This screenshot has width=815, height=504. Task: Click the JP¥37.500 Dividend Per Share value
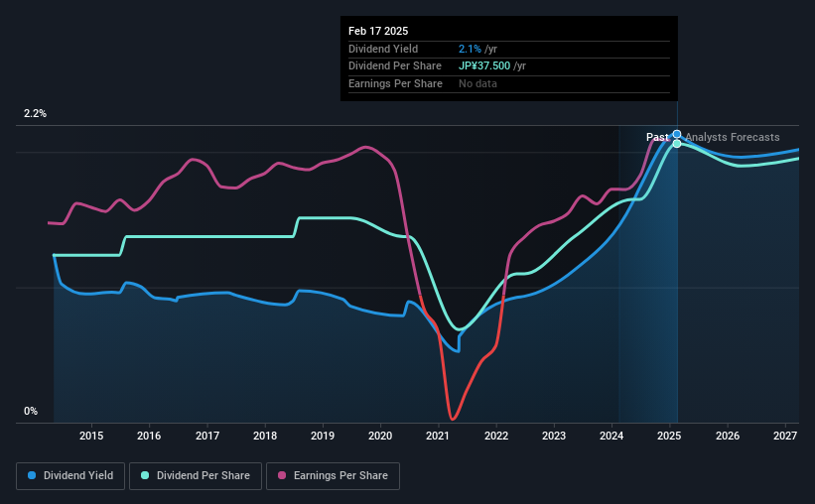tap(484, 66)
